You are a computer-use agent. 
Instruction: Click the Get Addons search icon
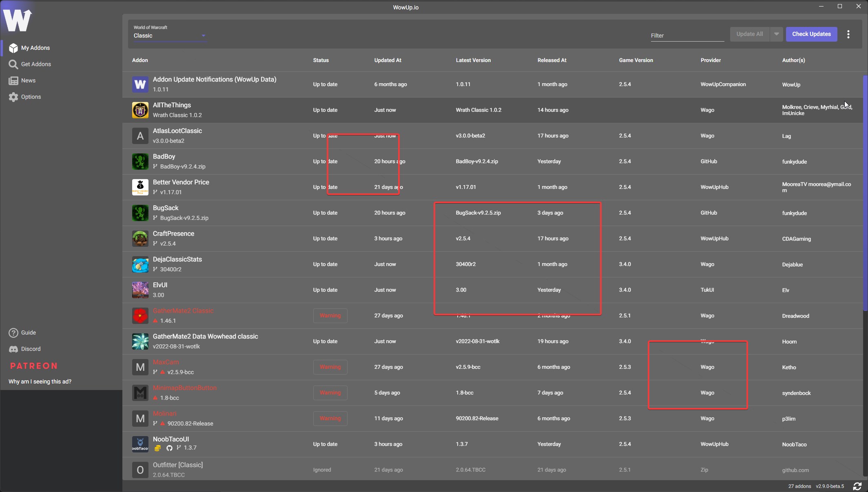point(13,64)
